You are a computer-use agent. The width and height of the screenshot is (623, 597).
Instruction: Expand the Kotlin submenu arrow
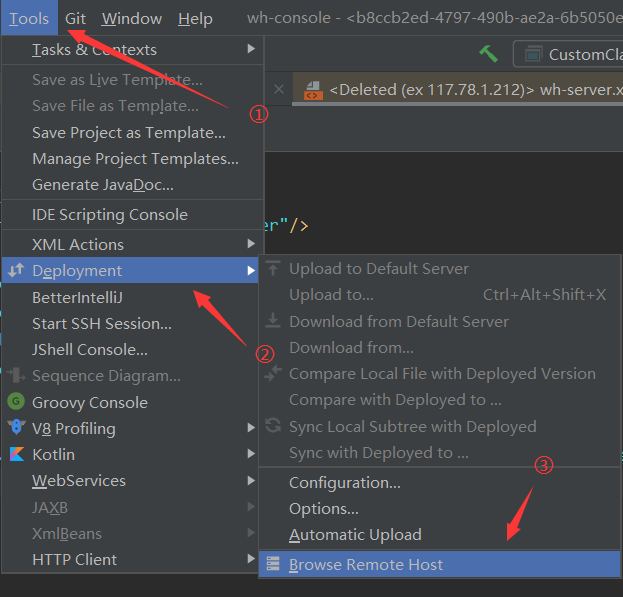(x=251, y=453)
